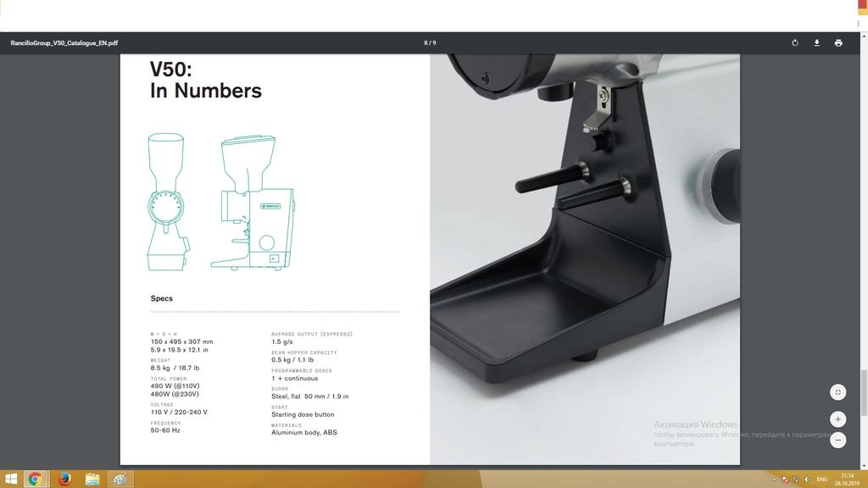Open the Paint app in taskbar
This screenshot has width=868, height=488.
click(x=120, y=480)
